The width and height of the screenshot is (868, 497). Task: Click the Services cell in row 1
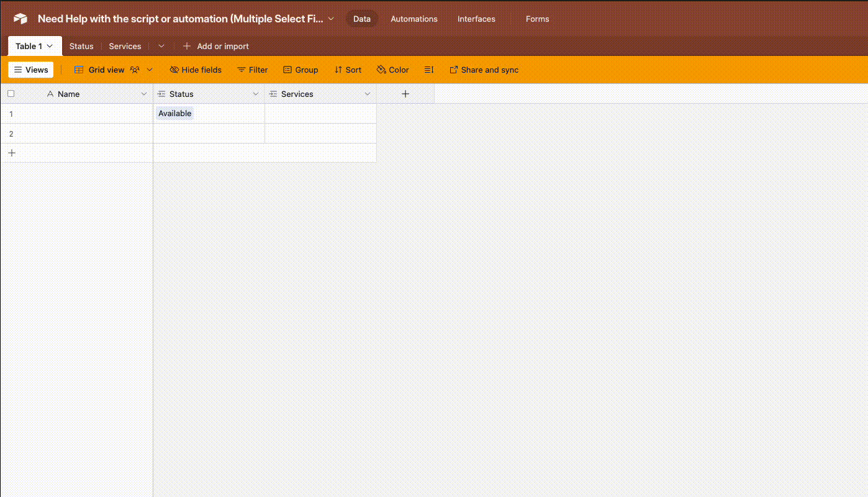[x=321, y=114]
